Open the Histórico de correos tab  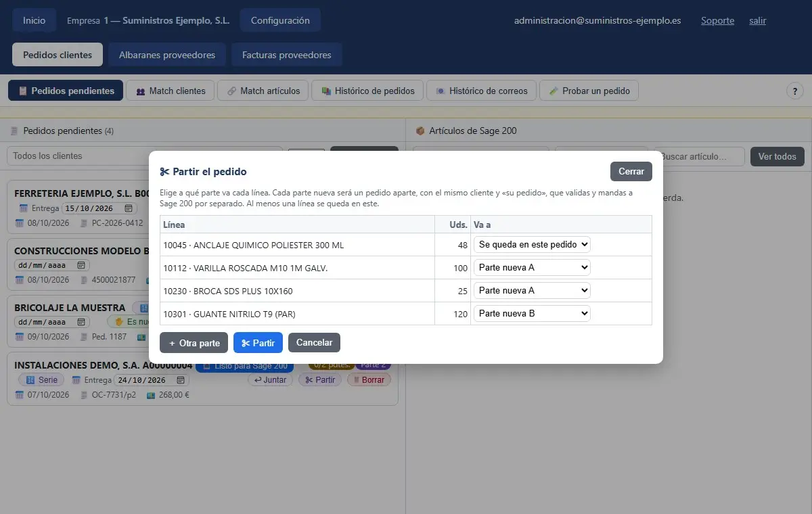point(481,91)
